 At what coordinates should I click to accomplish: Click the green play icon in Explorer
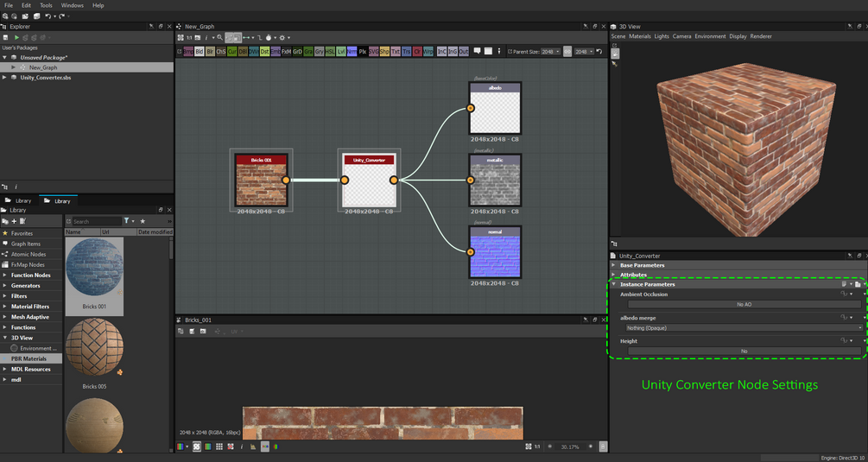pos(16,38)
